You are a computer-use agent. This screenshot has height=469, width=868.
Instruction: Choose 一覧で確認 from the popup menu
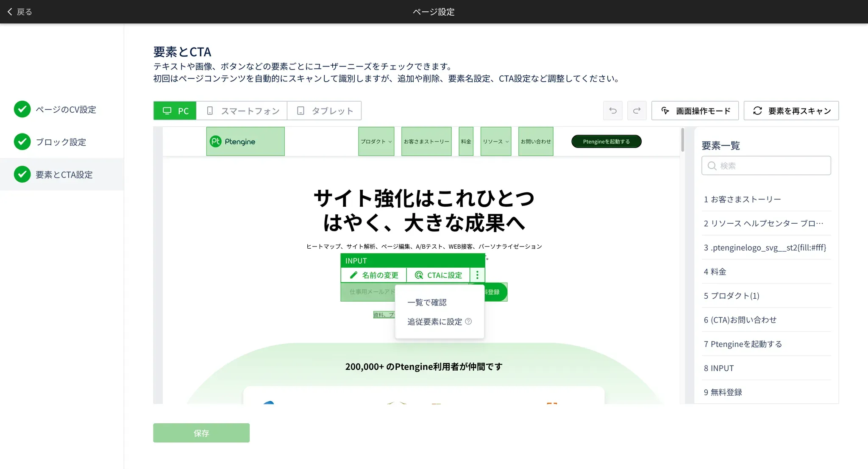coord(427,302)
